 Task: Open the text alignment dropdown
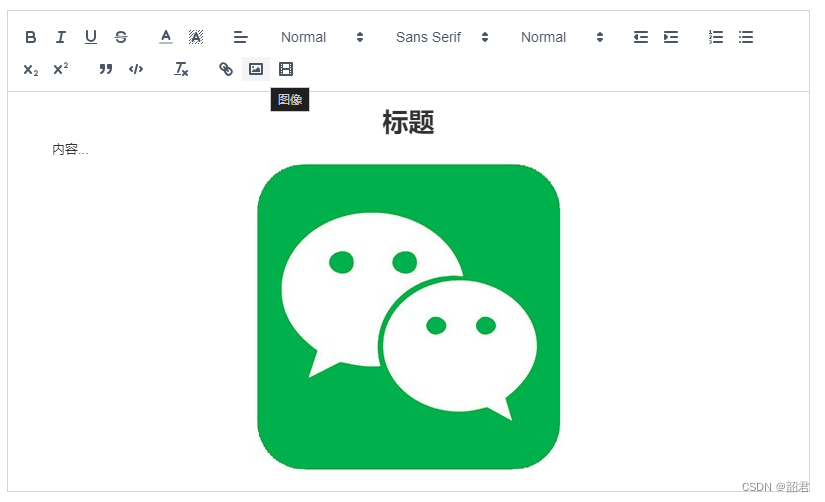tap(240, 37)
